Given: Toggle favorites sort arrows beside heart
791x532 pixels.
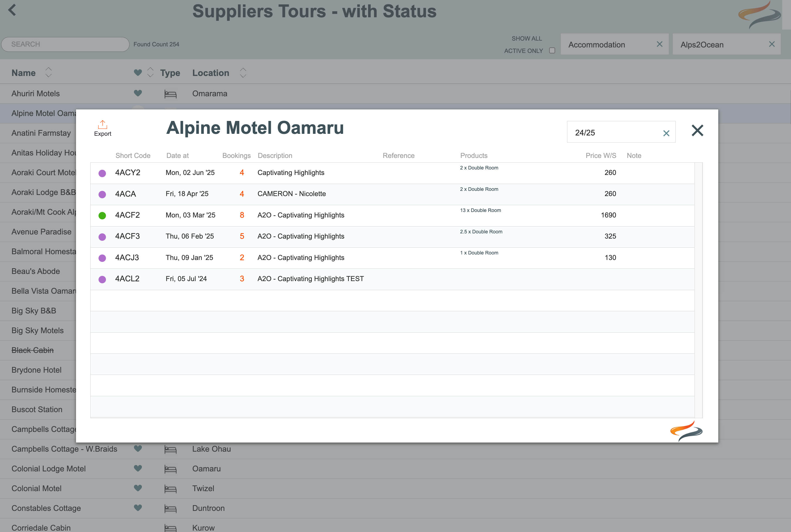Looking at the screenshot, I should (x=150, y=72).
